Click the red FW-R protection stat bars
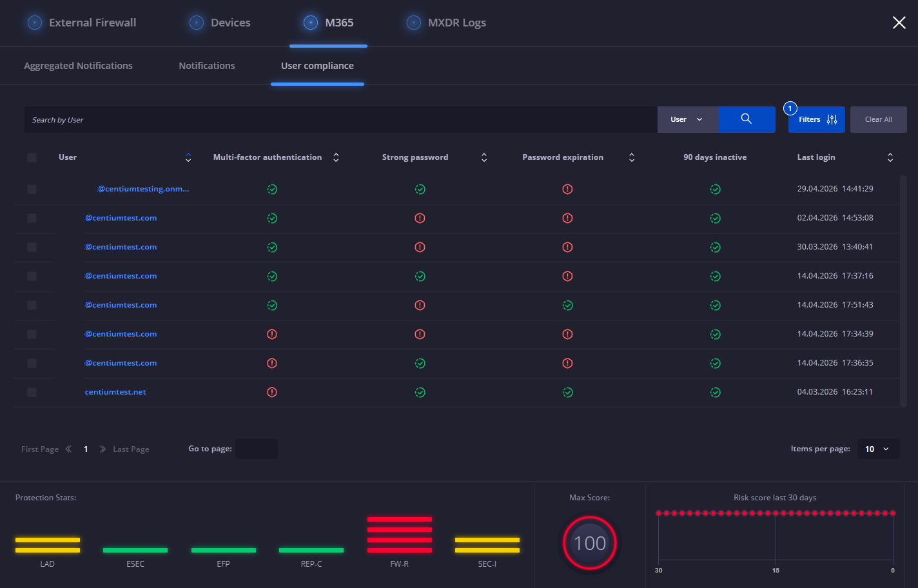Image resolution: width=918 pixels, height=588 pixels. pyautogui.click(x=400, y=534)
